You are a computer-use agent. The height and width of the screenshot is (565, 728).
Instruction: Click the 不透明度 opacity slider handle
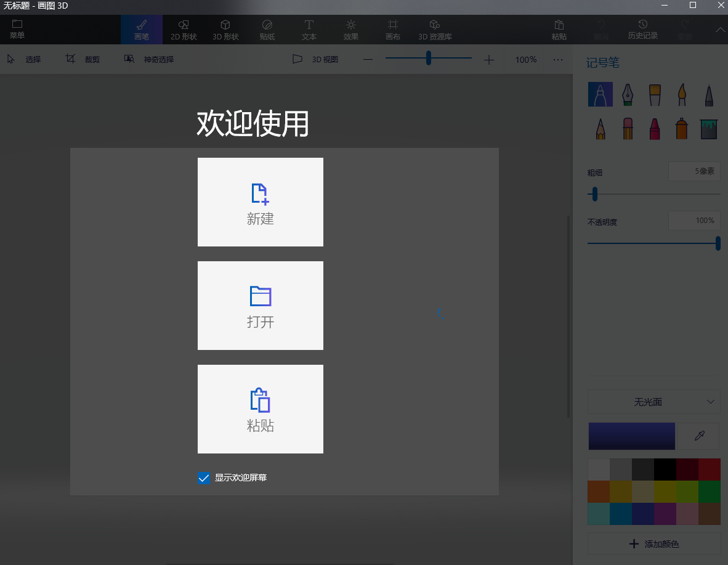coord(718,243)
